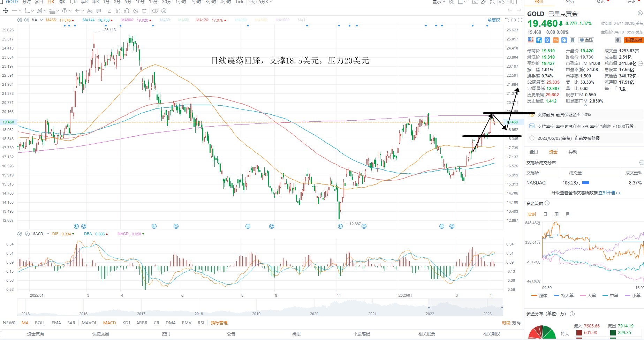
Task: Click the bottom timeline range navigator
Action: tap(260, 308)
